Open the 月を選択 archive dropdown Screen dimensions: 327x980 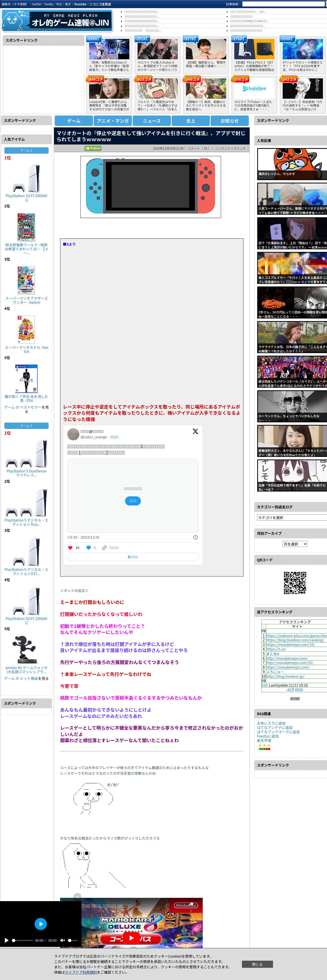(295, 544)
